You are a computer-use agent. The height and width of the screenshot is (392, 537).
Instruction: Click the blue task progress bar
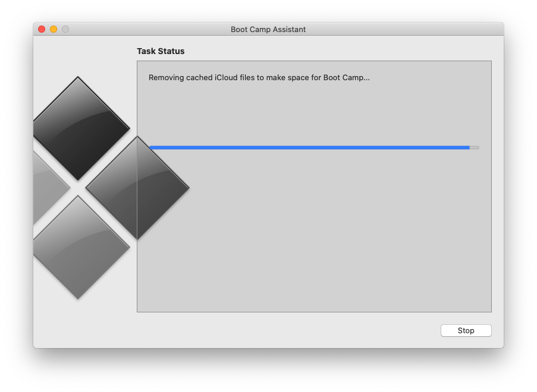314,147
